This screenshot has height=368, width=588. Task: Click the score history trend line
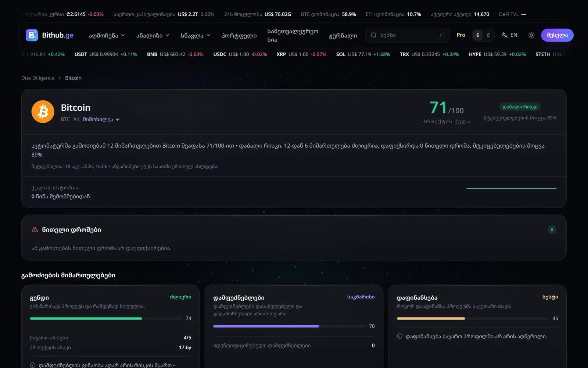[x=511, y=188]
